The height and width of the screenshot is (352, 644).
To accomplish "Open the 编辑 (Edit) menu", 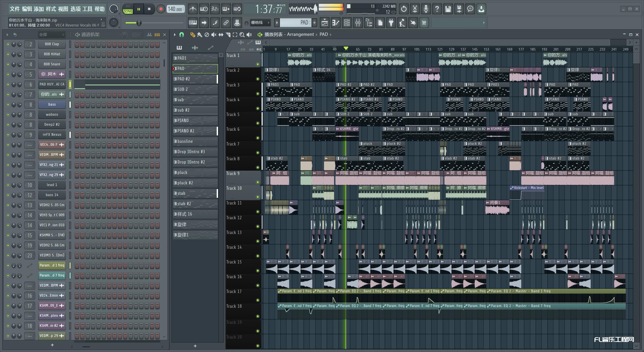I will point(27,9).
